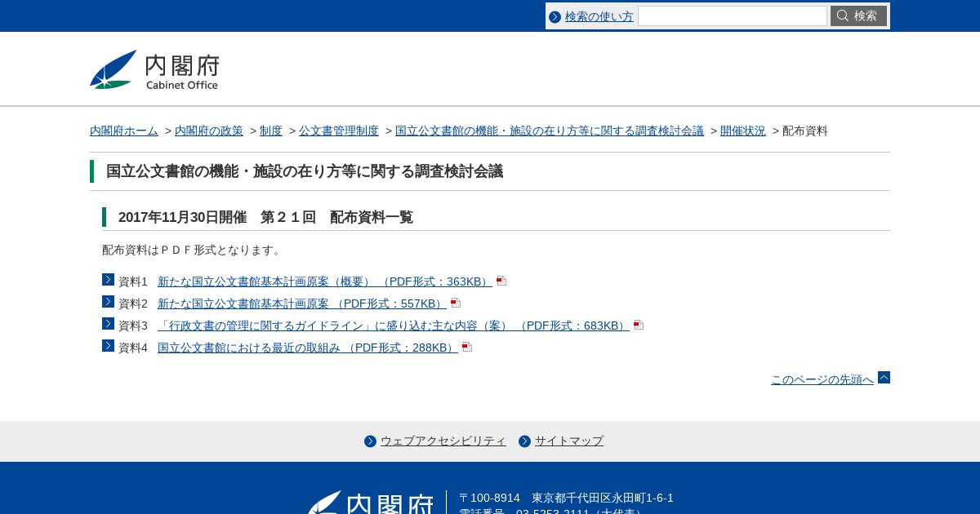Open 国立公文書館の機能・施設の在り方等に関する調査検討会議 breadcrumb

point(550,131)
